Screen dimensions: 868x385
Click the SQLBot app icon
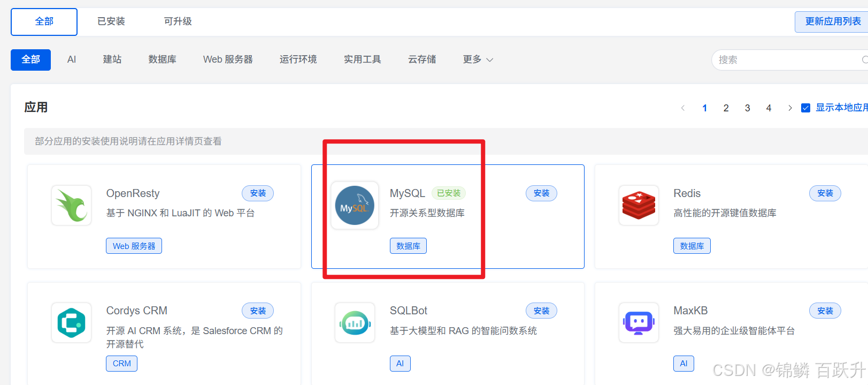coord(355,323)
